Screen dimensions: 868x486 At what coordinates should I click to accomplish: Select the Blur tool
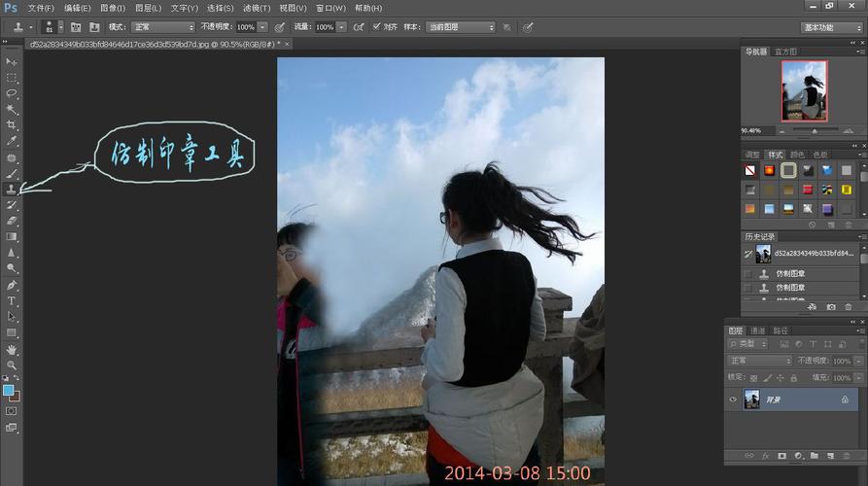pyautogui.click(x=11, y=253)
